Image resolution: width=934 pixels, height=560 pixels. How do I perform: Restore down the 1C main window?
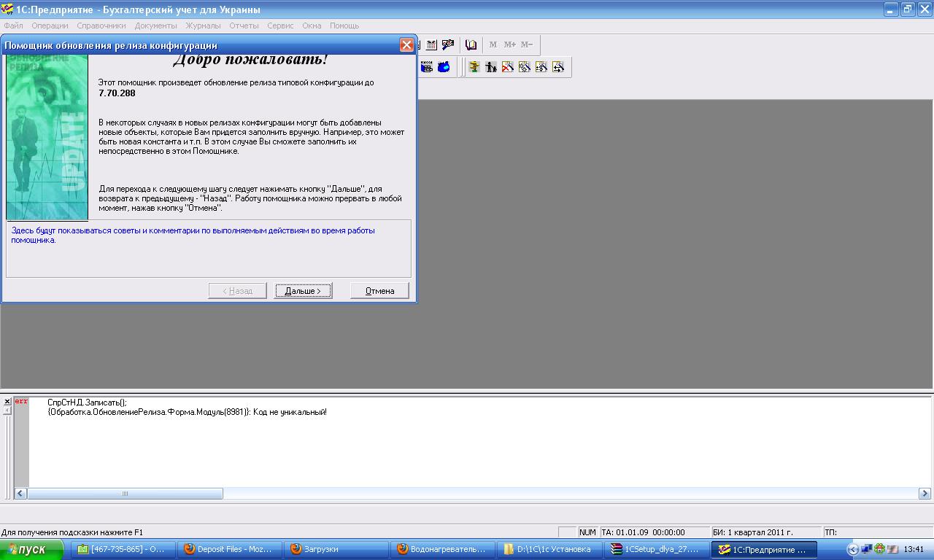[x=908, y=9]
